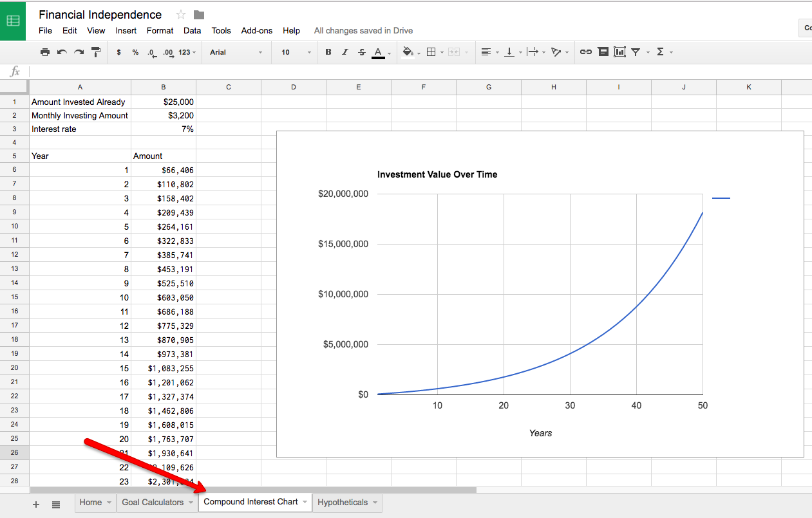Toggle italic formatting

coord(345,52)
